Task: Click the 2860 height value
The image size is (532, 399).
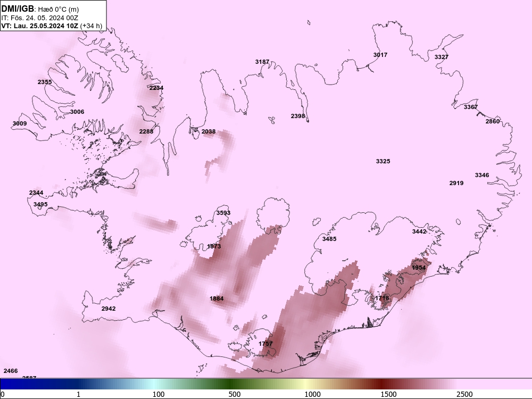Action: (x=493, y=121)
